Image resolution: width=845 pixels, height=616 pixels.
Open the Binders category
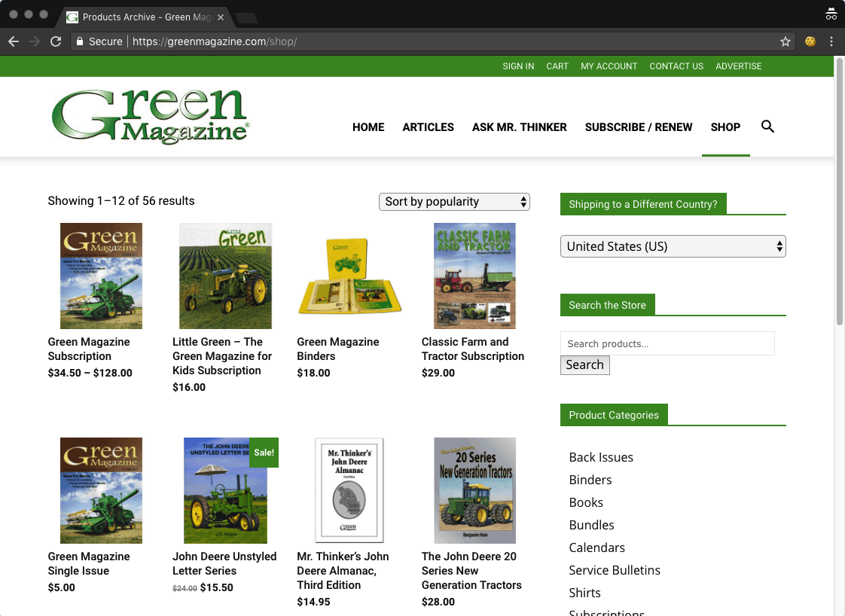[590, 480]
